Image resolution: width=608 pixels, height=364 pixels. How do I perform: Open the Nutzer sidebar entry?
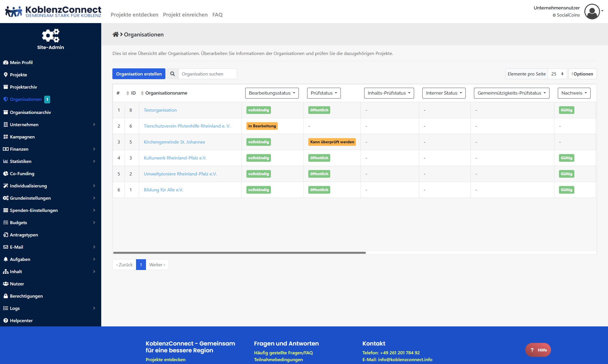pos(17,284)
